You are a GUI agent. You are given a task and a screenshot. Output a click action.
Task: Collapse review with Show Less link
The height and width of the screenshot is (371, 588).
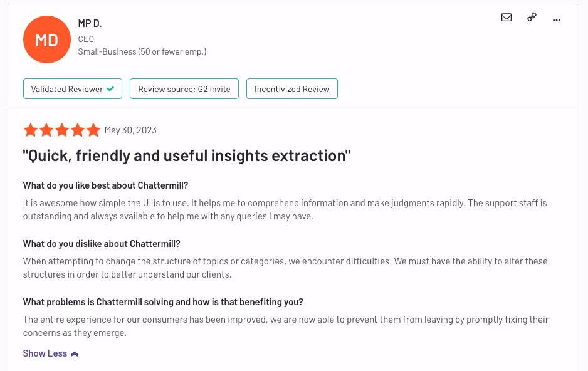pos(45,353)
